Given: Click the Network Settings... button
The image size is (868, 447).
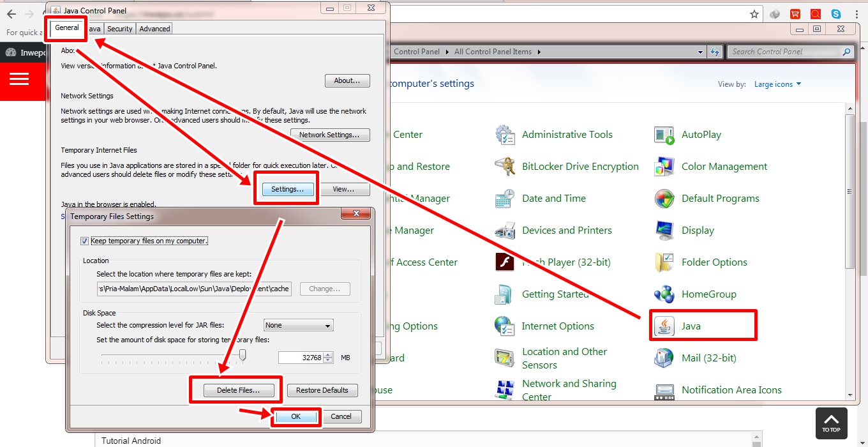Looking at the screenshot, I should [330, 135].
